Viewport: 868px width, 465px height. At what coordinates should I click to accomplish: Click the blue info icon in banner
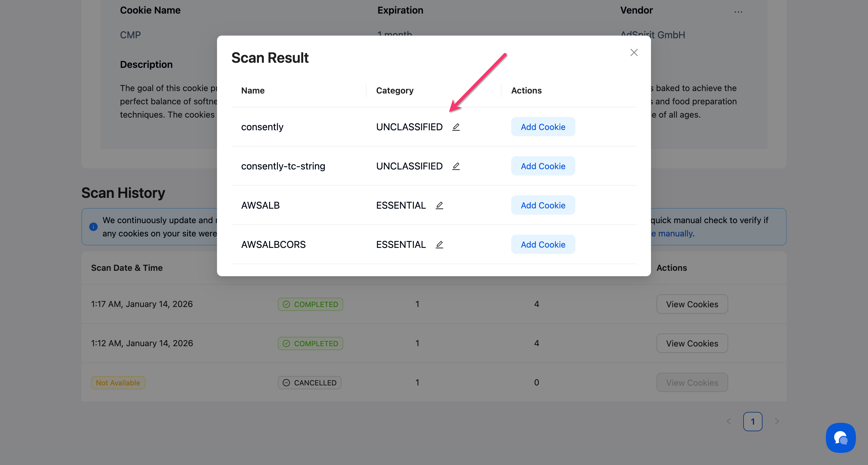pyautogui.click(x=93, y=226)
